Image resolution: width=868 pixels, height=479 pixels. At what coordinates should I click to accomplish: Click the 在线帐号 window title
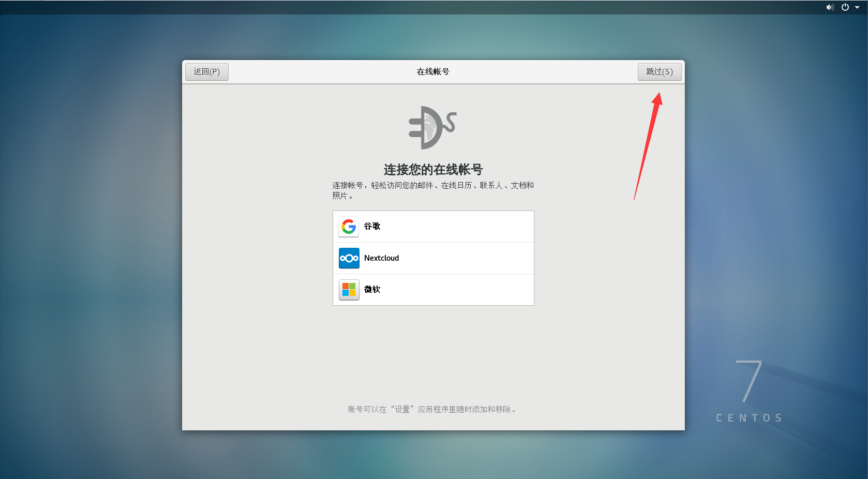pos(433,72)
